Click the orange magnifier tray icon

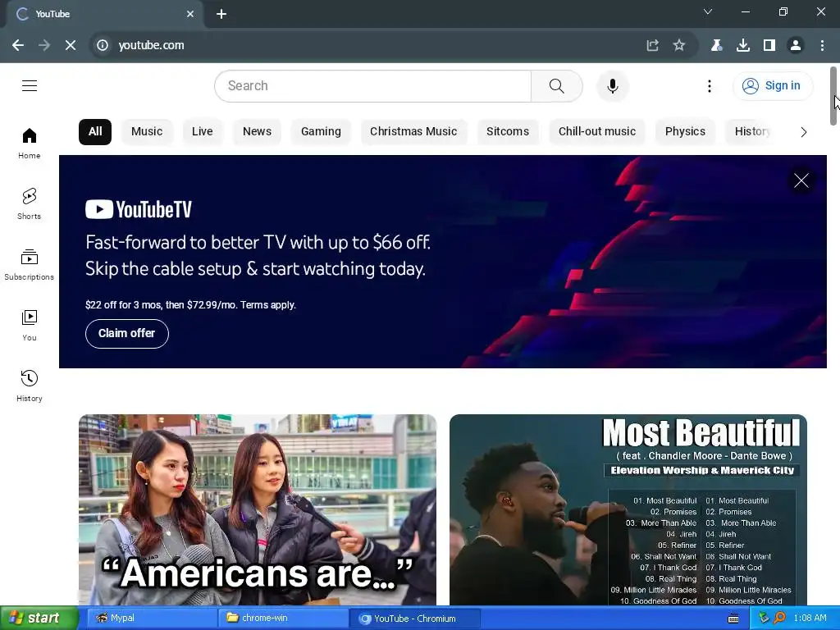(x=779, y=619)
